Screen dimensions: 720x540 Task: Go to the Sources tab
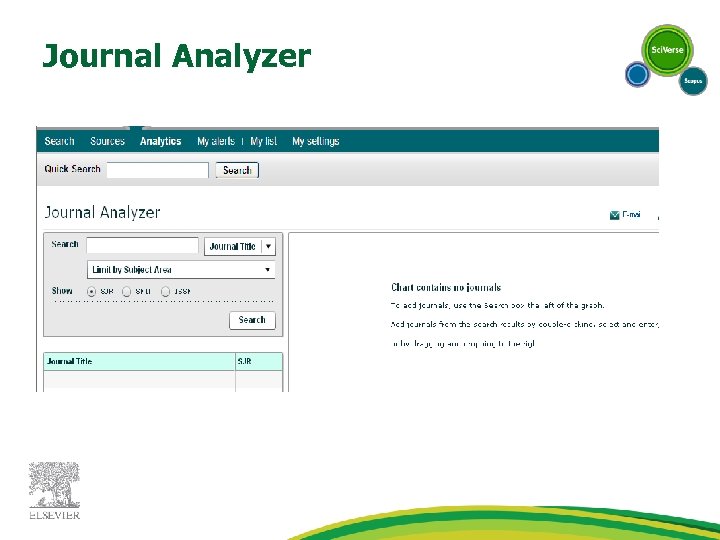tap(107, 141)
